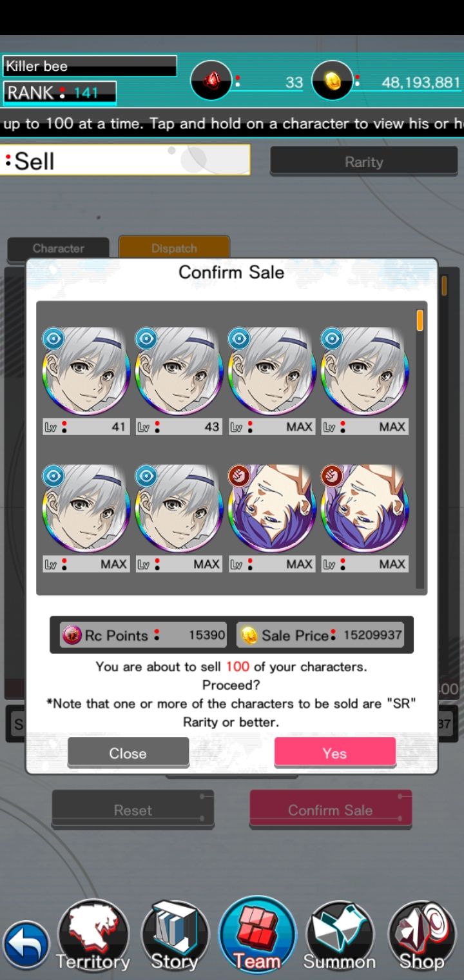This screenshot has height=980, width=464.
Task: Click the Close button in dialog
Action: (x=128, y=752)
